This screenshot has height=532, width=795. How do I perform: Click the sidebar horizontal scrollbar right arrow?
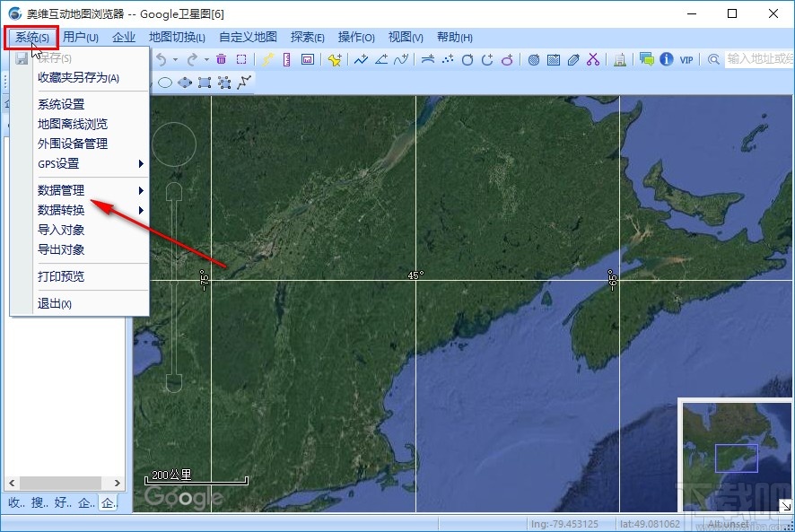point(118,483)
